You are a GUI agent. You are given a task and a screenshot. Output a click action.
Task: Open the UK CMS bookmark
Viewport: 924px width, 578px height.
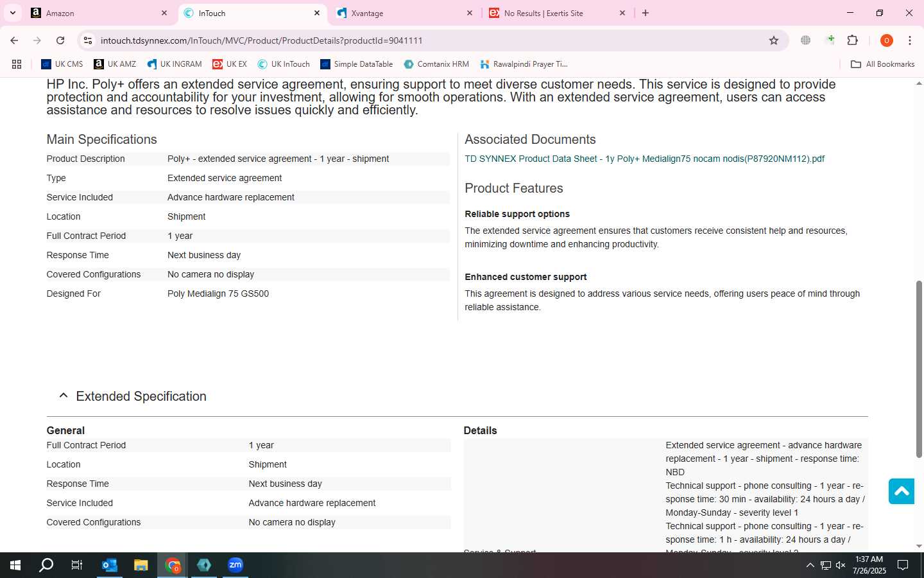coord(62,64)
